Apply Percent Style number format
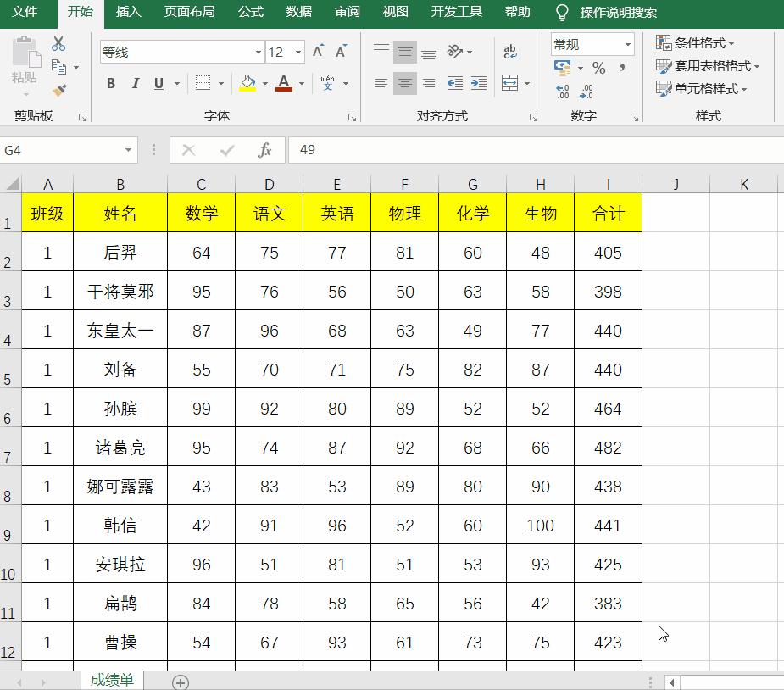Screen dimensions: 784x690 (x=600, y=67)
